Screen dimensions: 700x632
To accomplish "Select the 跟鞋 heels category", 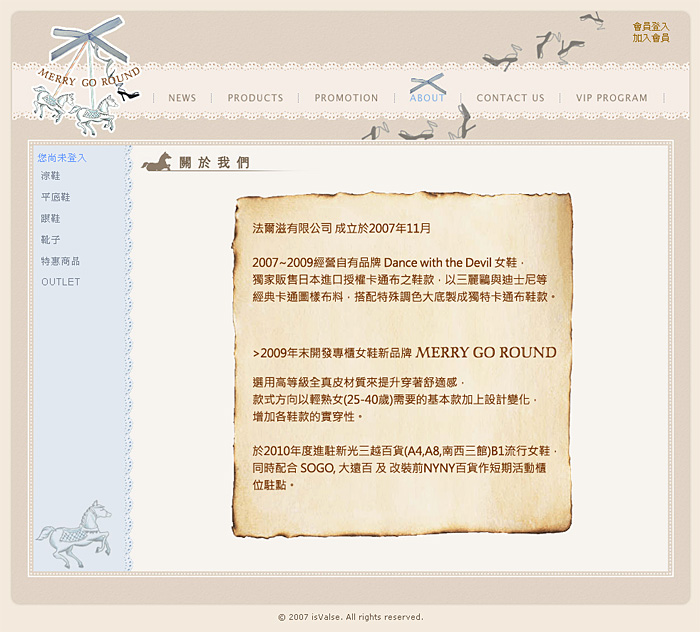I will click(x=51, y=218).
